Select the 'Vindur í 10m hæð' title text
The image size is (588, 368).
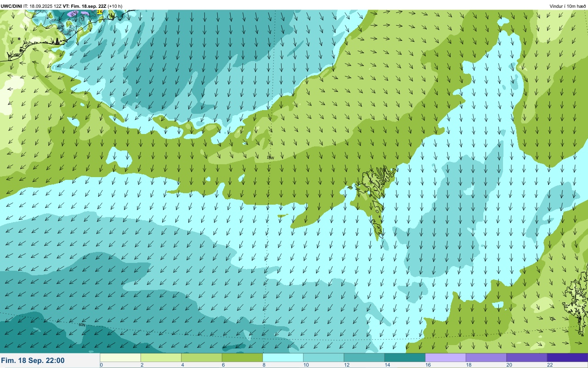567,6
